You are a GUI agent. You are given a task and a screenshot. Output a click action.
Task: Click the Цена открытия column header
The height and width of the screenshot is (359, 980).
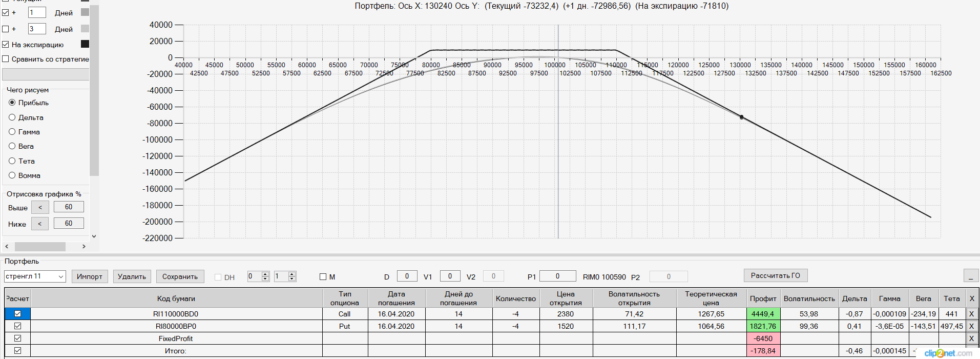[x=566, y=298]
